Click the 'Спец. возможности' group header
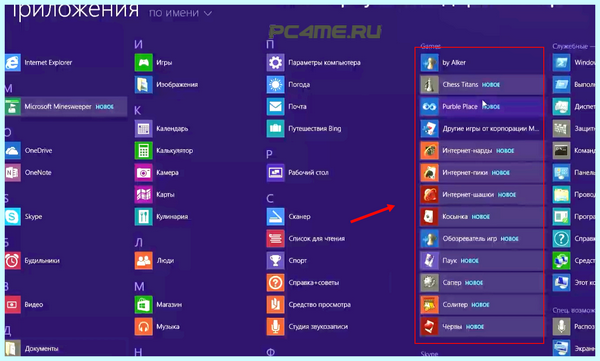Screen dimensions: 600x361 pos(573,310)
